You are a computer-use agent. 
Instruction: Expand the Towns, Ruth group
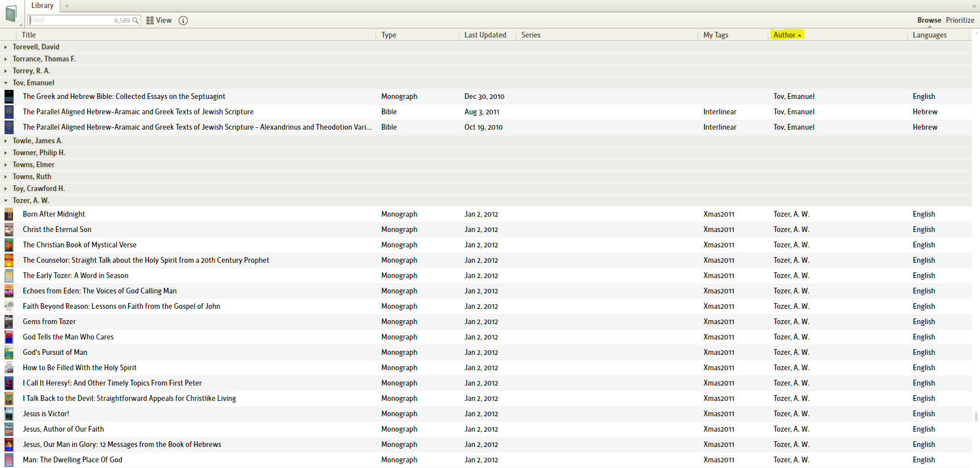[x=6, y=177]
